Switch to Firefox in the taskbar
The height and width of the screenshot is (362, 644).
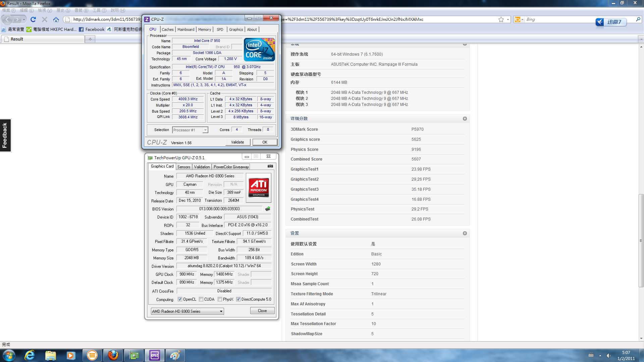113,355
